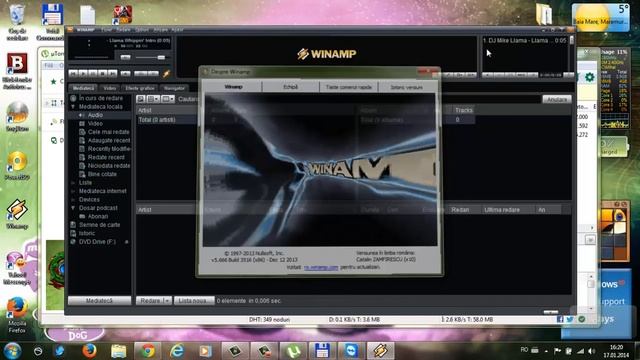Screen dimensions: 640x360
Task: Collapse the Mediateca locală tree node
Action: [x=73, y=107]
